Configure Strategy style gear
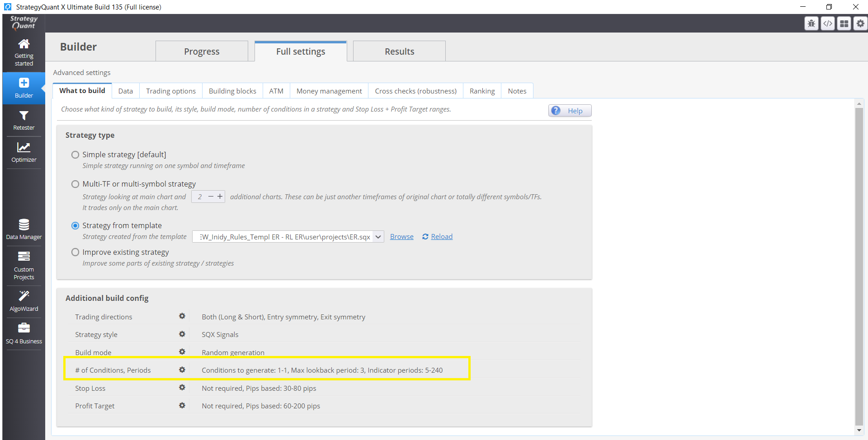The image size is (868, 440). point(182,334)
